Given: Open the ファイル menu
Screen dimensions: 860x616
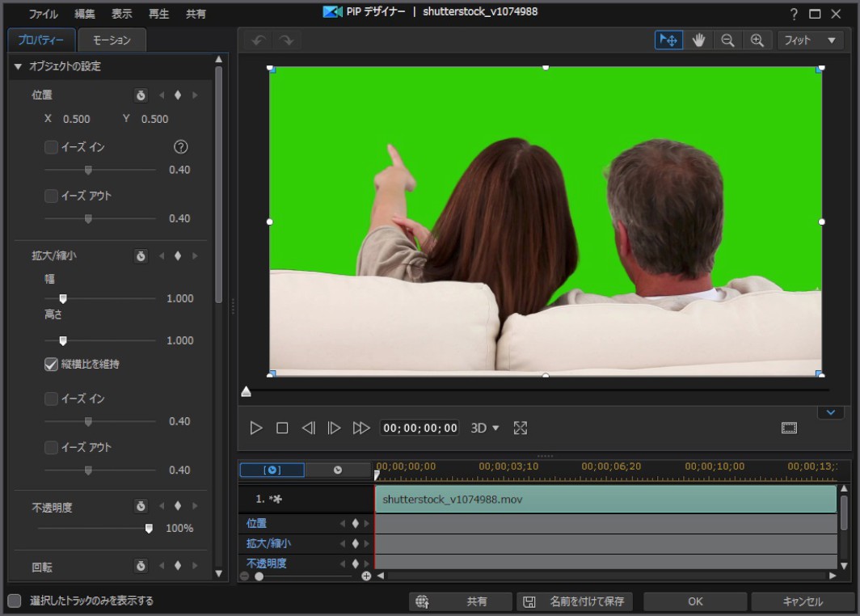Looking at the screenshot, I should pos(44,14).
